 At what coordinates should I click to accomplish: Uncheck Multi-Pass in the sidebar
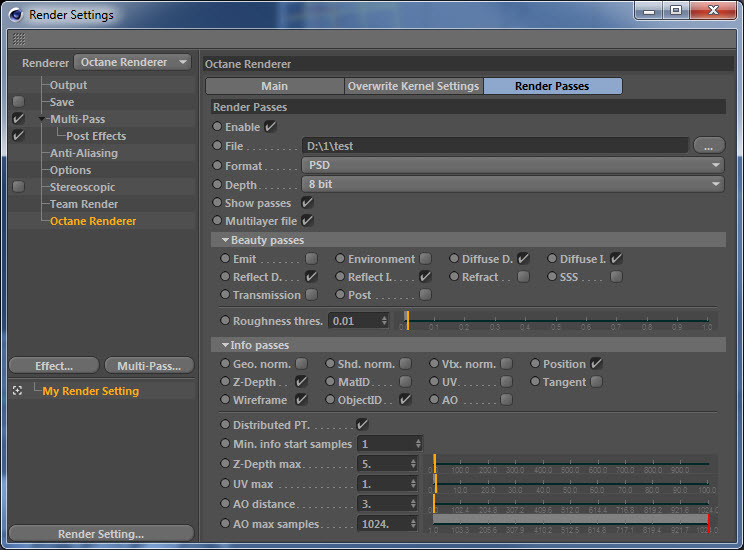[x=18, y=119]
